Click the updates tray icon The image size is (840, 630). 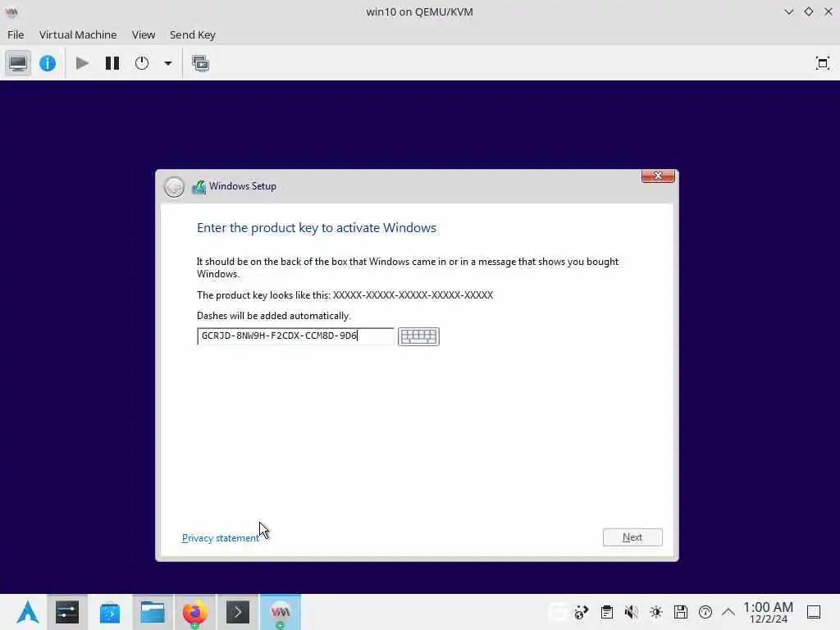582,612
